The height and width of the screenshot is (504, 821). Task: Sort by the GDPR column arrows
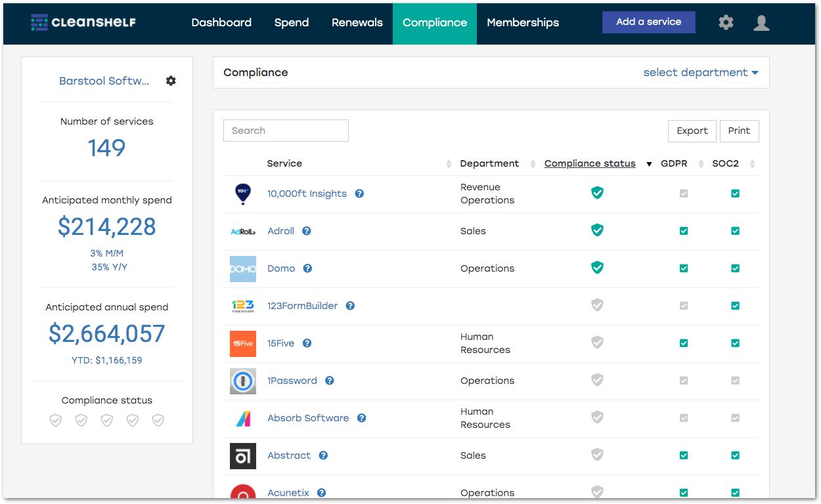[x=700, y=164]
